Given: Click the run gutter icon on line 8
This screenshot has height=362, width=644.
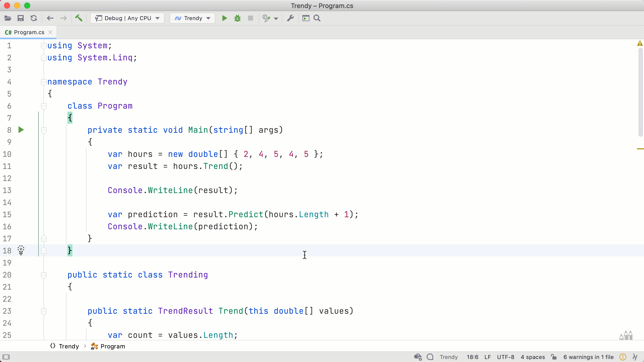Looking at the screenshot, I should pyautogui.click(x=21, y=130).
